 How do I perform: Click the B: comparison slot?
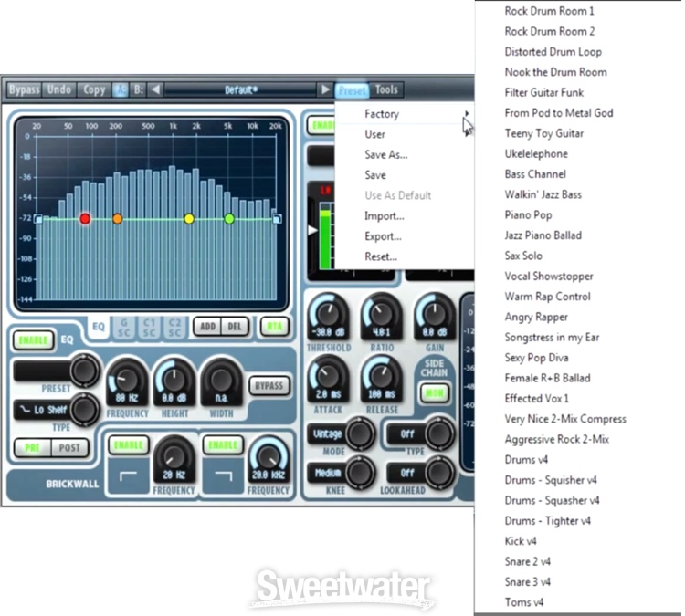click(x=139, y=89)
